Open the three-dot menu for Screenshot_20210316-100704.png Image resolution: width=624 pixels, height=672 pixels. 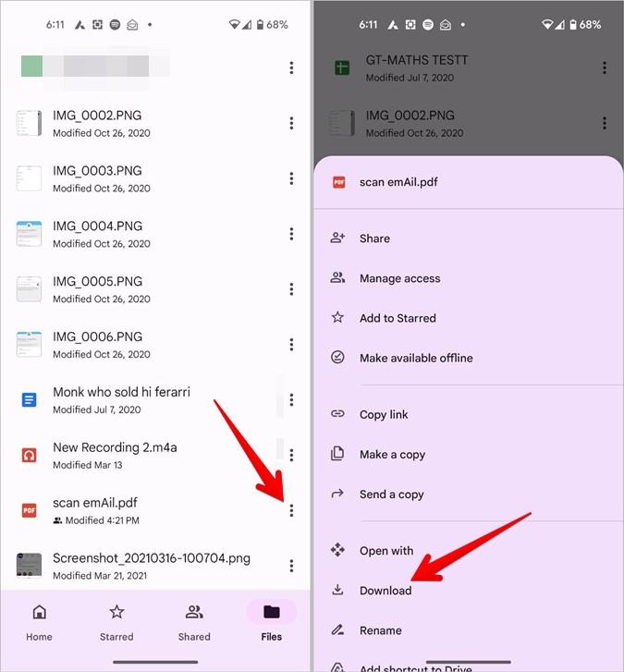(291, 566)
